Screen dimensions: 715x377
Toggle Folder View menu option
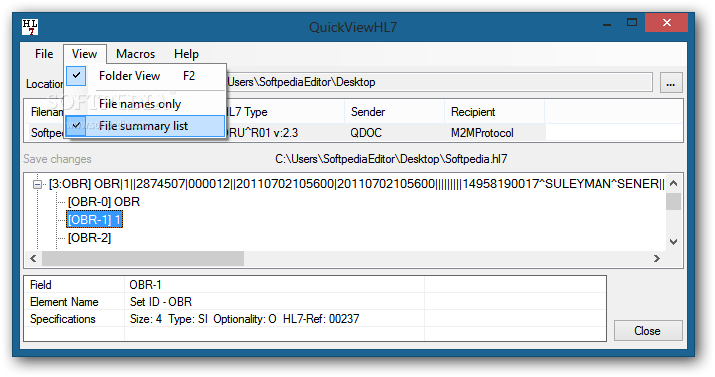pos(145,76)
